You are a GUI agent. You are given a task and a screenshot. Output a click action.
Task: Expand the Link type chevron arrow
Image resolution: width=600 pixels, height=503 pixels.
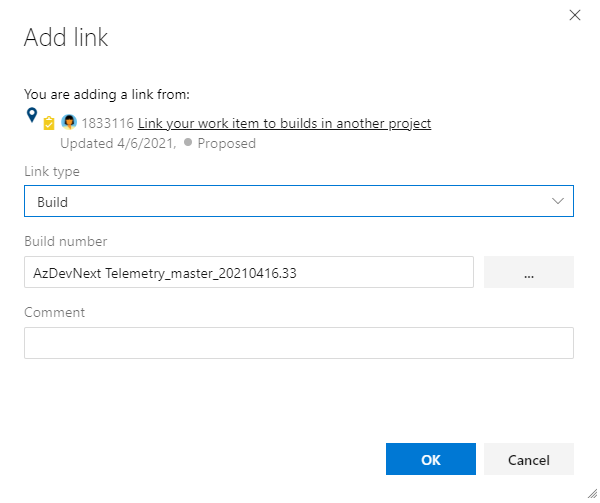click(558, 201)
